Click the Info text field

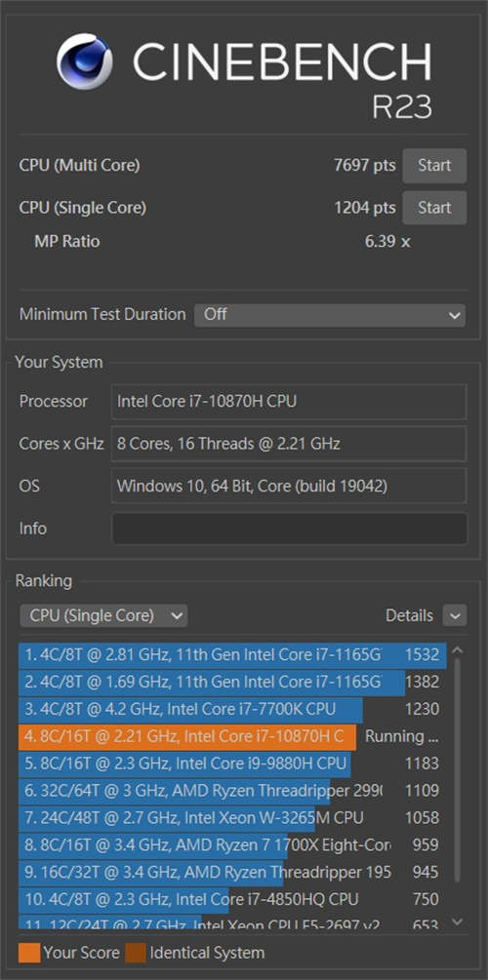pyautogui.click(x=289, y=529)
